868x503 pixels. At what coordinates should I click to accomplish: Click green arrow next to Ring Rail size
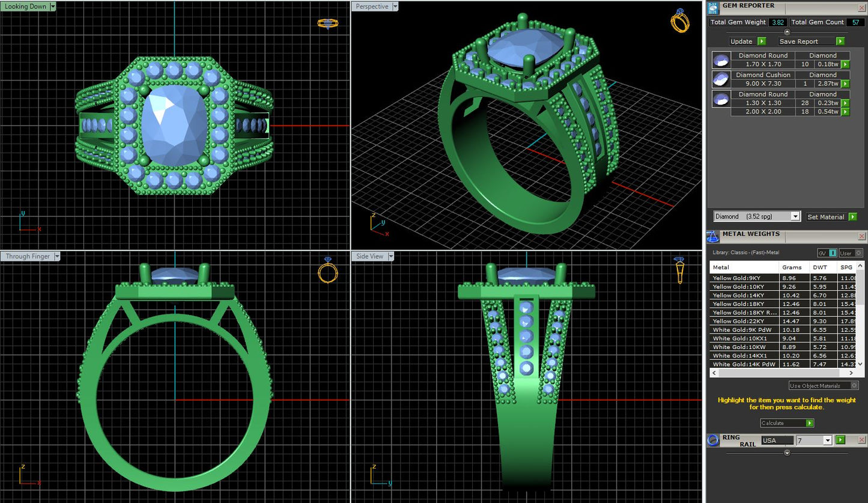840,440
